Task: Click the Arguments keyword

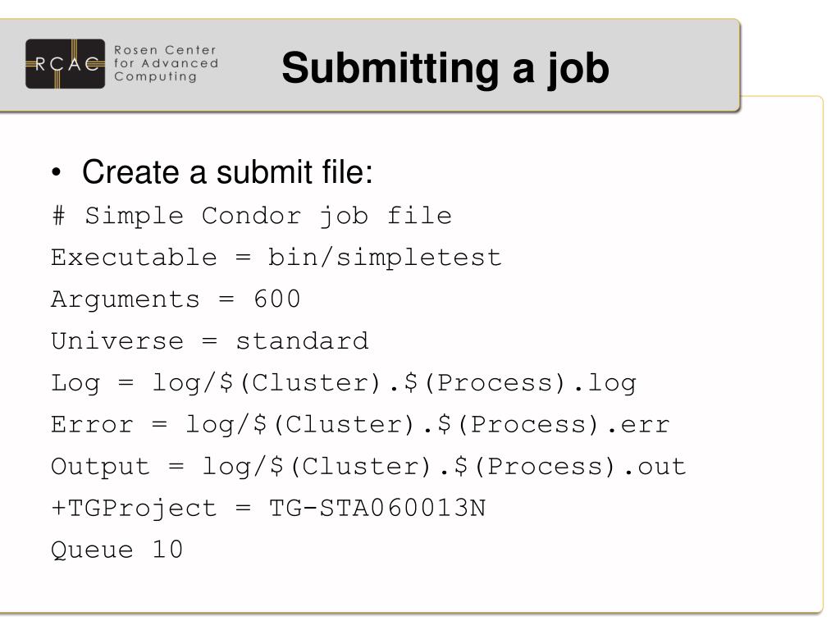Action: pyautogui.click(x=125, y=300)
